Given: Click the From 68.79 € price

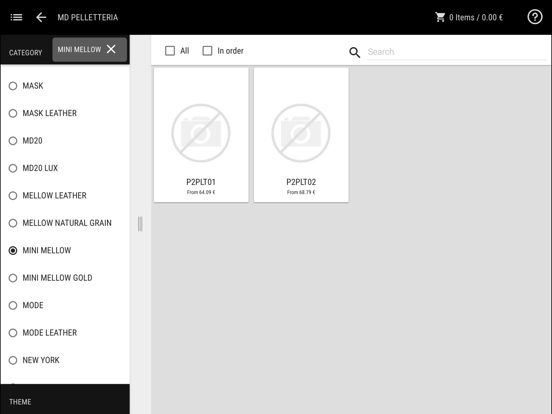Looking at the screenshot, I should click(x=301, y=192).
